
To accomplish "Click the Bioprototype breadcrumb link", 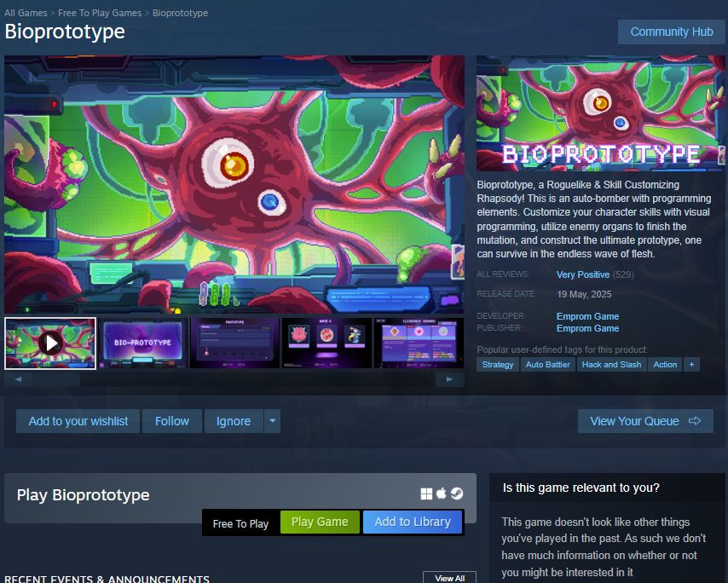I will pos(180,13).
